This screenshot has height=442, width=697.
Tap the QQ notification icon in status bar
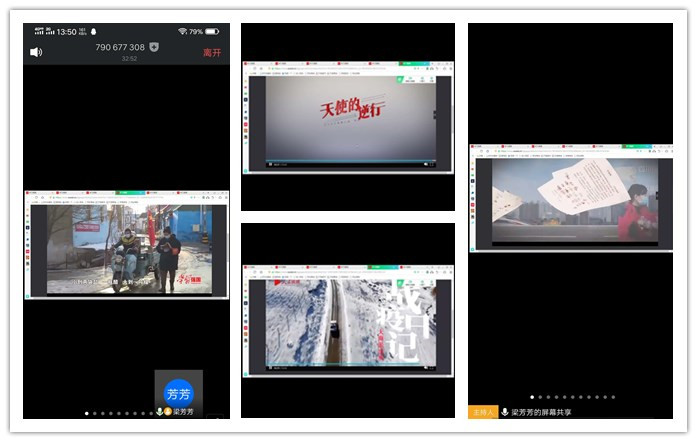point(93,31)
